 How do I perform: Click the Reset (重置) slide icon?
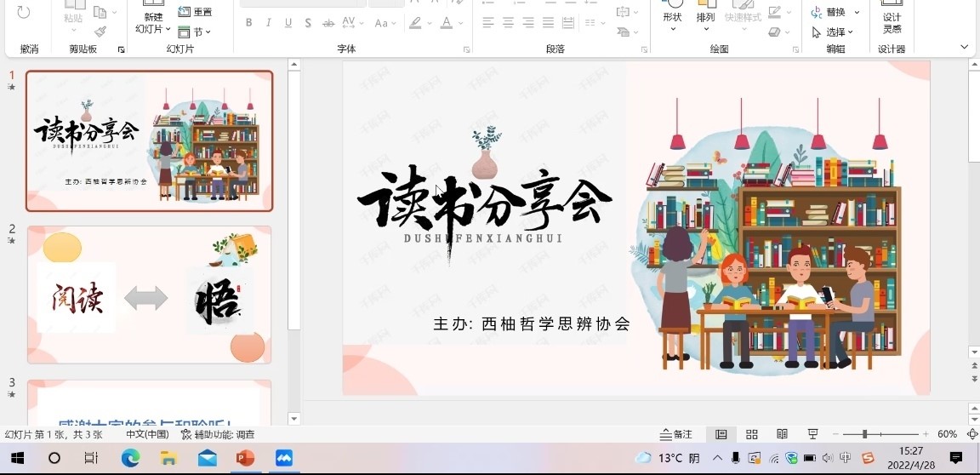pyautogui.click(x=195, y=12)
